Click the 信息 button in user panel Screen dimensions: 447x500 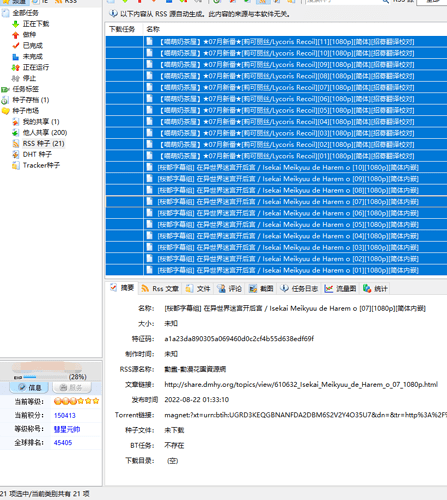[30, 387]
